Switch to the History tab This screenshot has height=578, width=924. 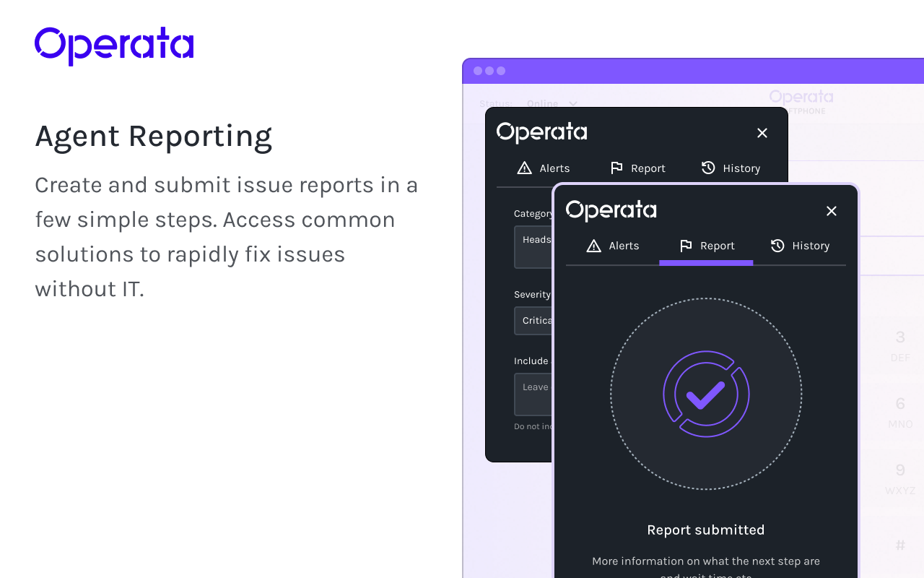click(x=801, y=245)
